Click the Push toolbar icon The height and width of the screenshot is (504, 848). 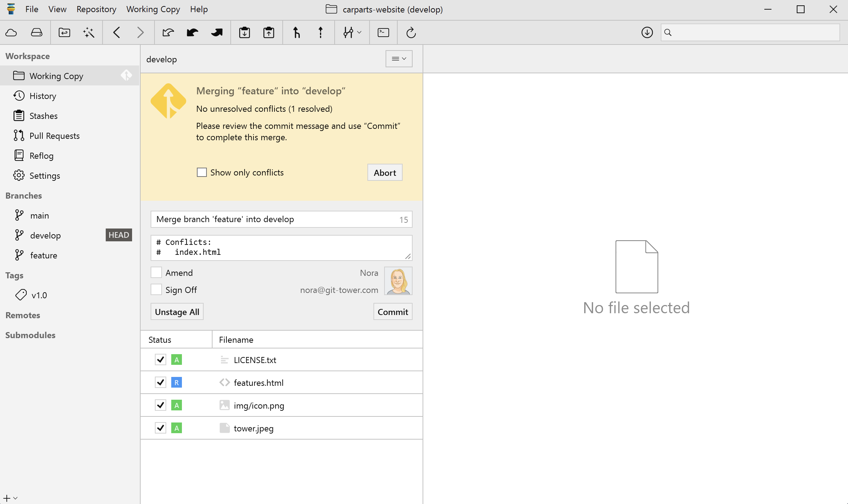coord(216,33)
